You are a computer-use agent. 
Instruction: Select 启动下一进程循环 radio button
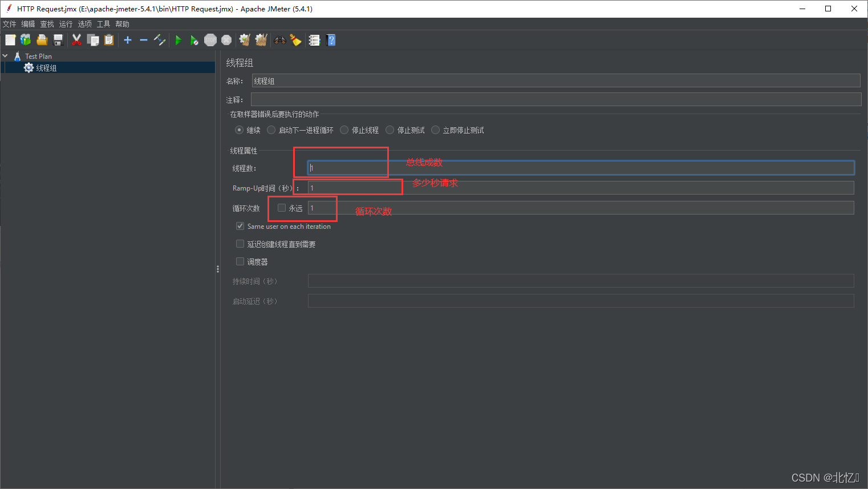(x=271, y=130)
